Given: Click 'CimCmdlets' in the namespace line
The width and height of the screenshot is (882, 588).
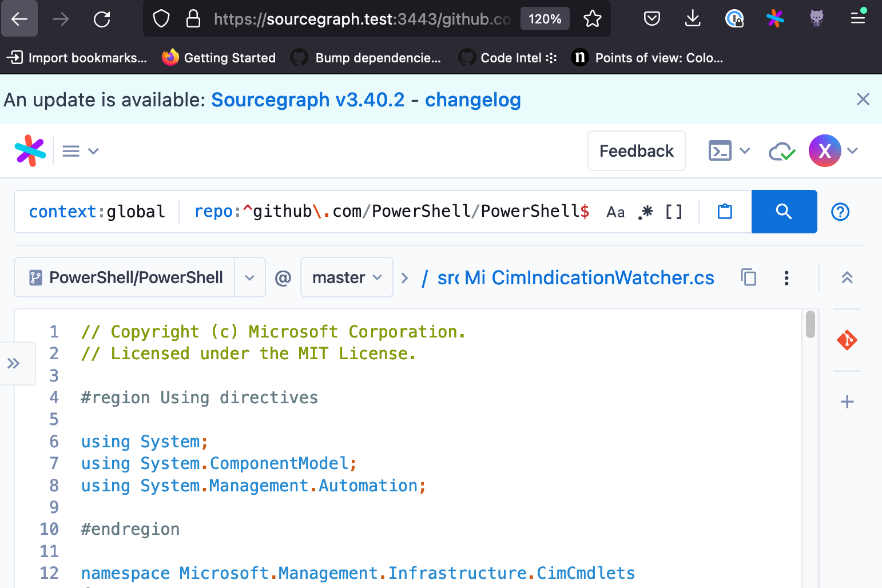Looking at the screenshot, I should click(586, 573).
